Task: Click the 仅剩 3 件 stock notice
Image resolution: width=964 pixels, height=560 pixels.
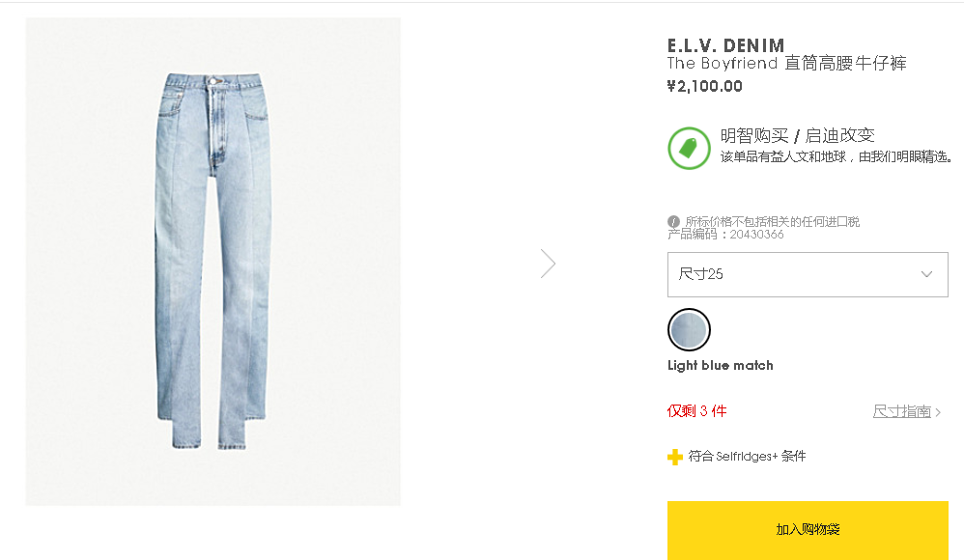Action: [696, 411]
